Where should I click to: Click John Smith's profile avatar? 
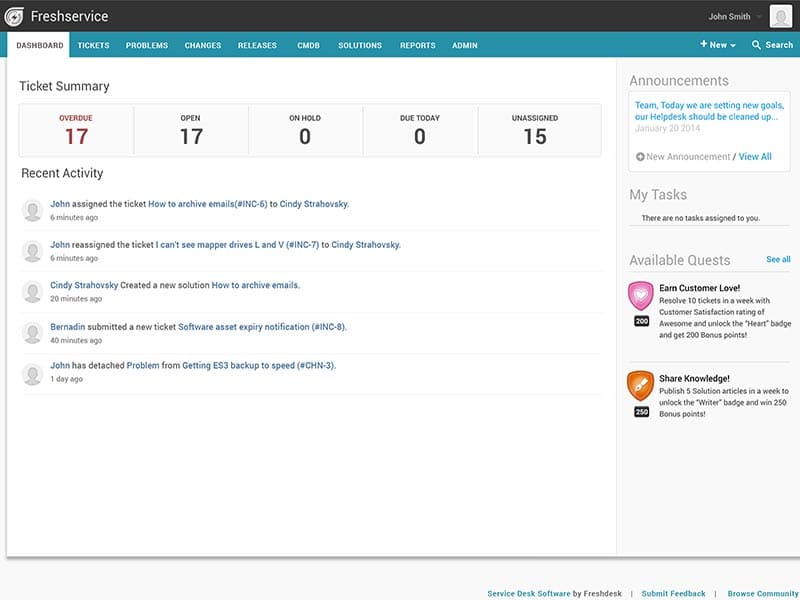tap(780, 16)
